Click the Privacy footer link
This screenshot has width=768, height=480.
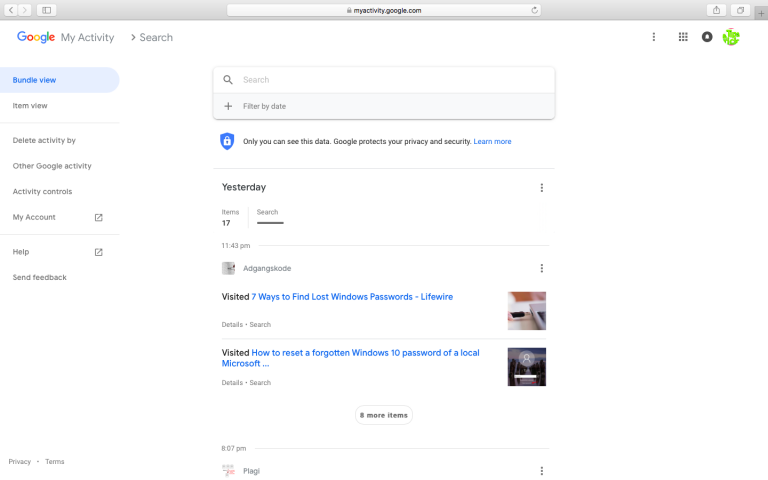click(x=20, y=461)
